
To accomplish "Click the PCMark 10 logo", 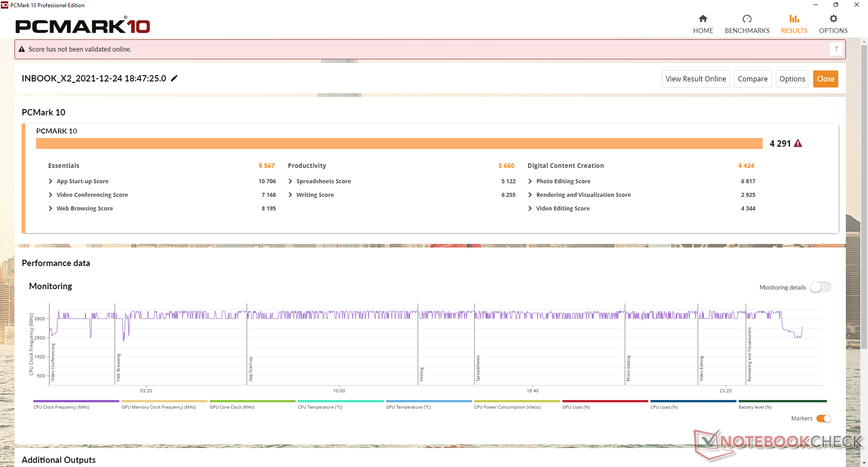I will 83,26.
